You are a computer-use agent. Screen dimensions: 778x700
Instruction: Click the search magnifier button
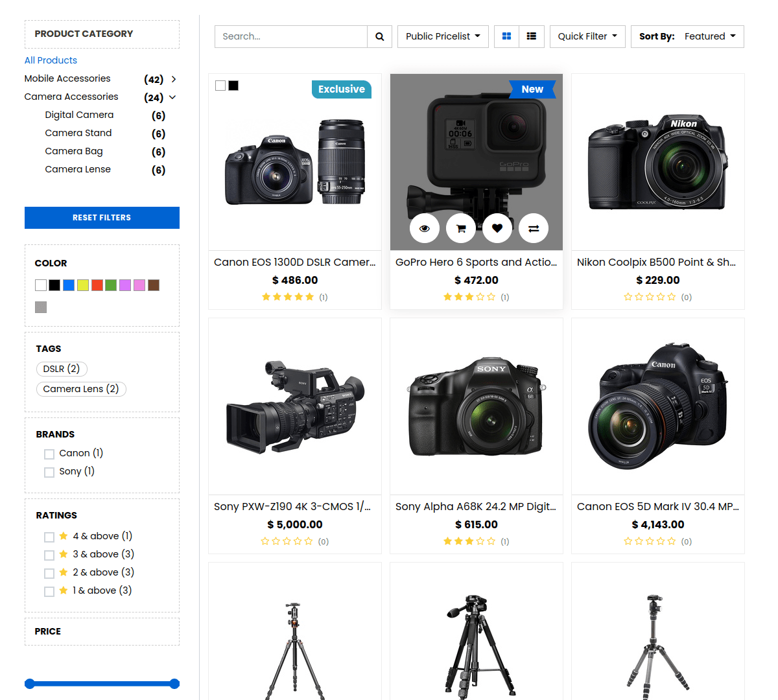[x=379, y=36]
